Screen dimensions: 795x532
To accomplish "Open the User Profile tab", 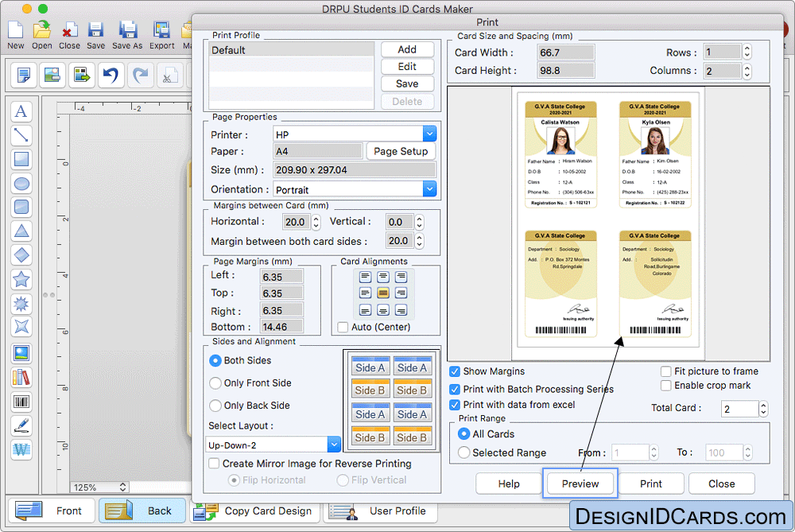I will coord(379,511).
